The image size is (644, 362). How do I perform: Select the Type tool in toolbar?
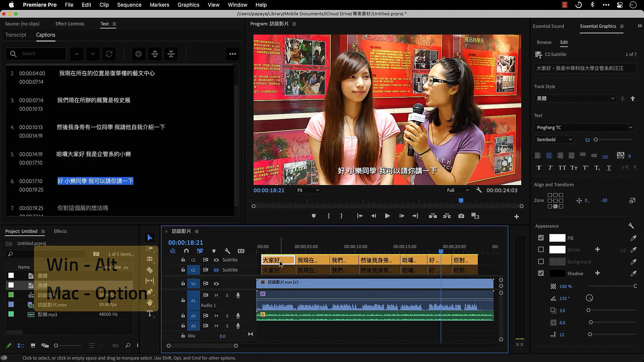[150, 314]
